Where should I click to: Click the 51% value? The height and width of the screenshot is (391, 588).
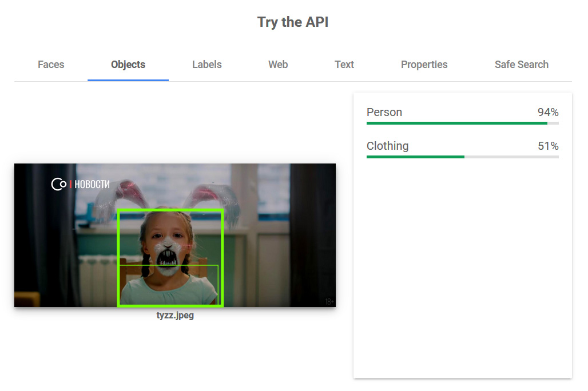[x=548, y=146]
